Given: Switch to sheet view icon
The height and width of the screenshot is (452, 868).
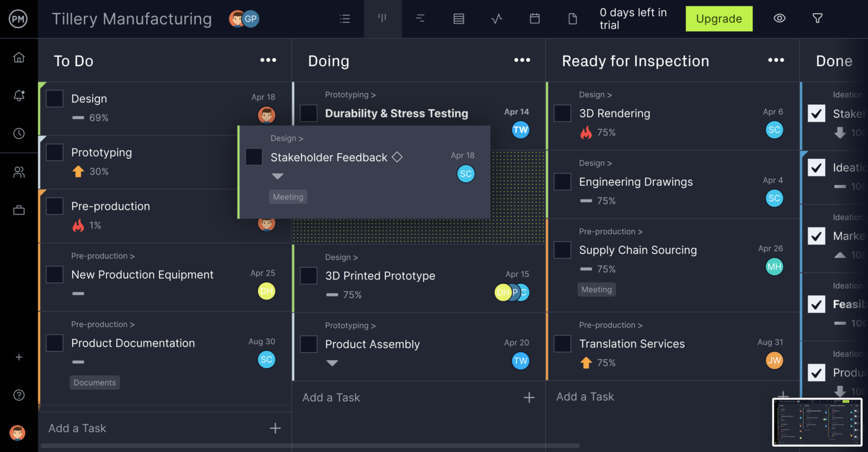Looking at the screenshot, I should 459,19.
